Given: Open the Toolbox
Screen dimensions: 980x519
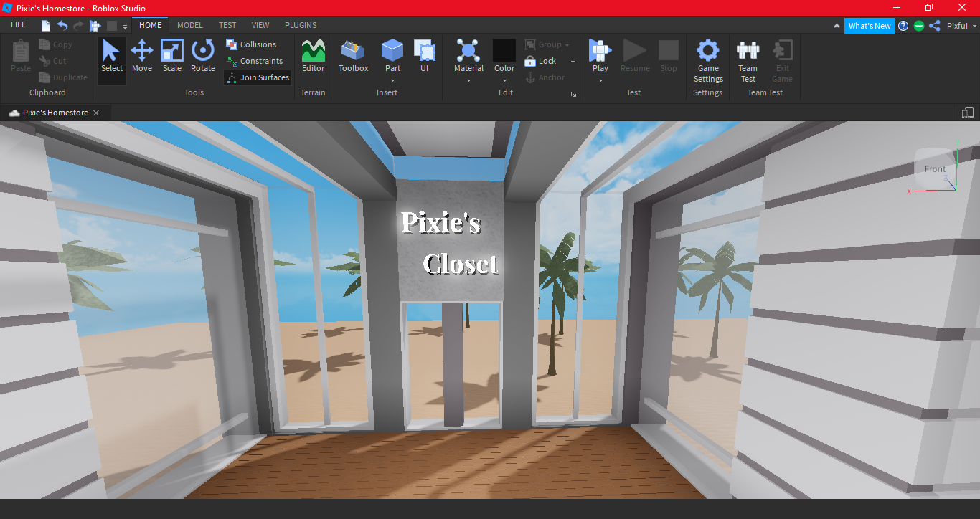Looking at the screenshot, I should point(353,56).
